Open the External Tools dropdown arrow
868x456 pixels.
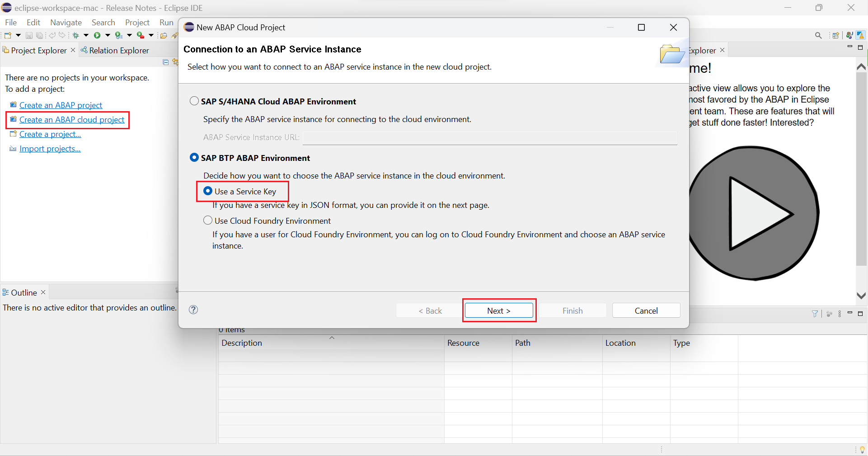pos(151,35)
